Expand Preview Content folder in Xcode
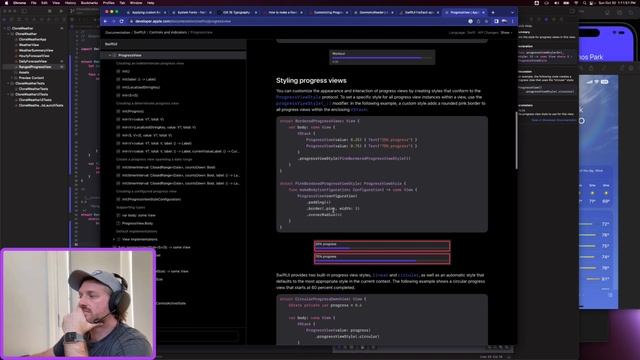This screenshot has width=640, height=360. pyautogui.click(x=12, y=78)
